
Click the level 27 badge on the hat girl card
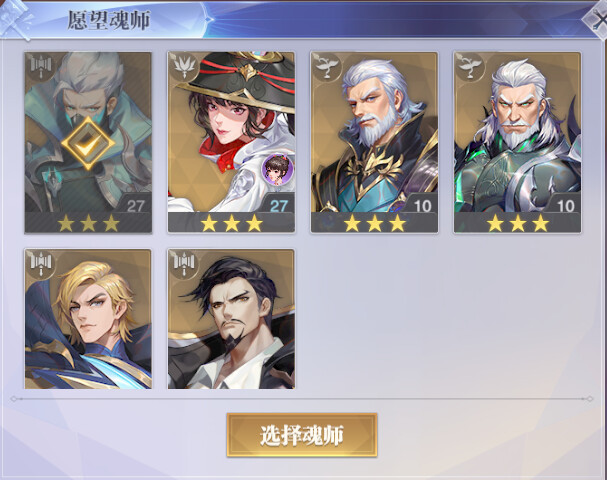[x=278, y=205]
